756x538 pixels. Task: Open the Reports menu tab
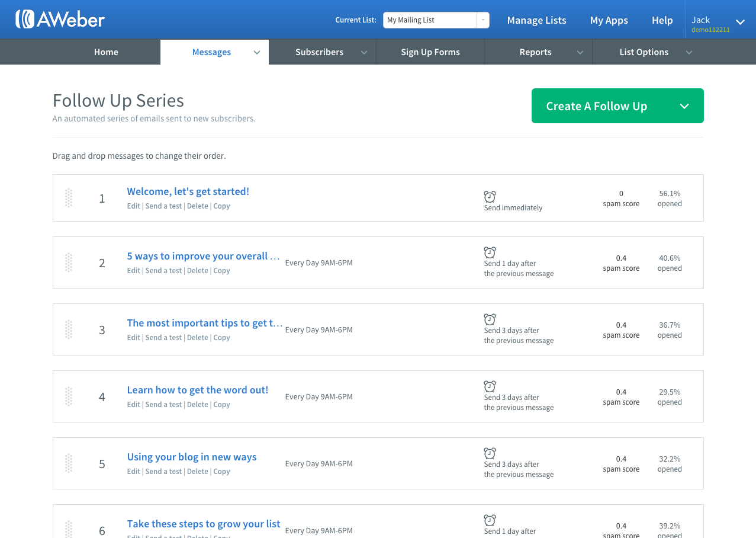[535, 52]
